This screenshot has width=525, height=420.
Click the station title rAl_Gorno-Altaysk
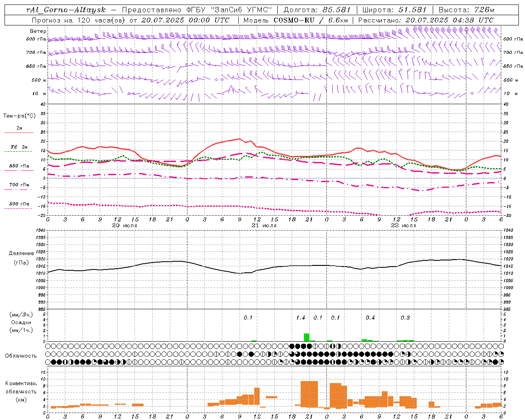coord(66,10)
